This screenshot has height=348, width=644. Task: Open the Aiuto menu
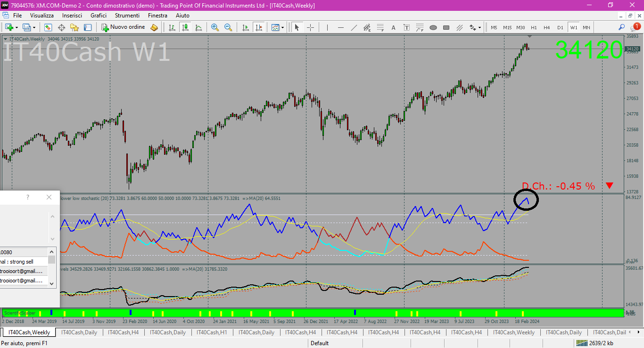point(182,16)
